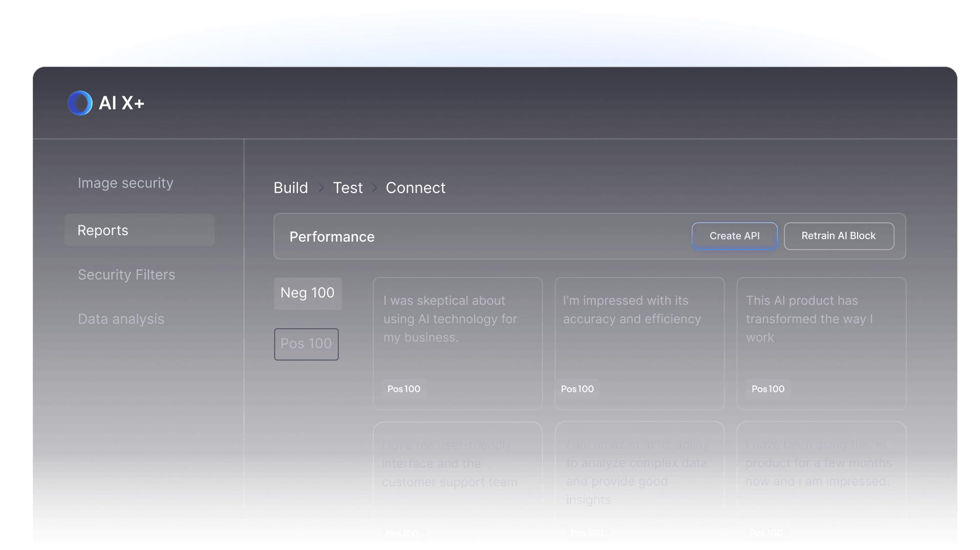Select the Test breadcrumb step

tap(348, 187)
